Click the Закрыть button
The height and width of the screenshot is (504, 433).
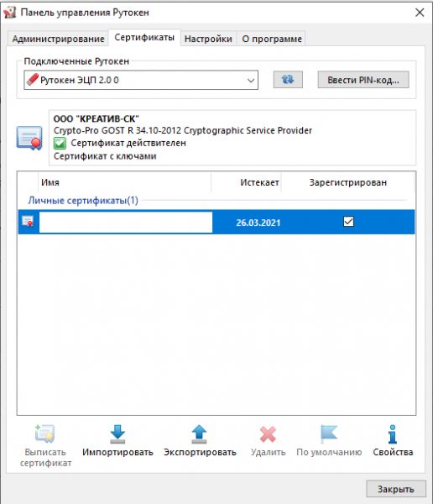coord(396,489)
